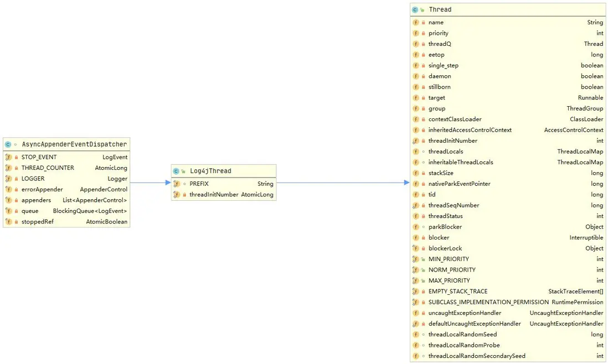Select the threadSeqNumber field
The image size is (608, 364).
508,206
